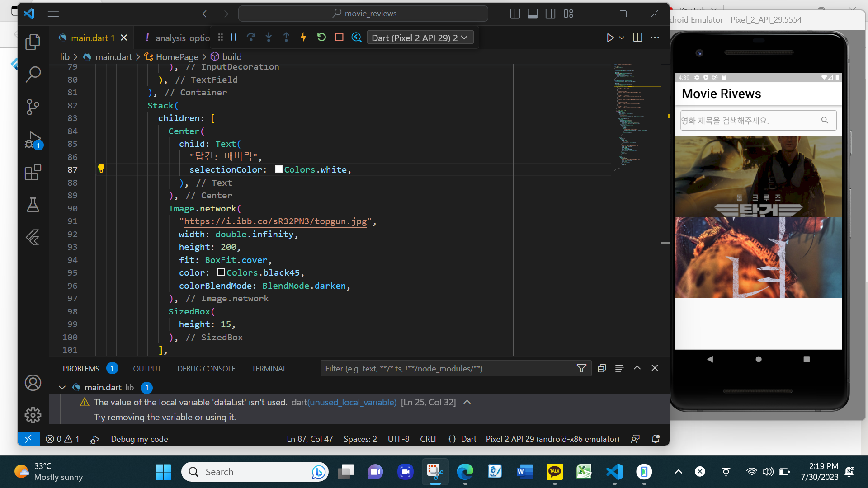
Task: Step into in the debug toolbar
Action: pos(269,38)
